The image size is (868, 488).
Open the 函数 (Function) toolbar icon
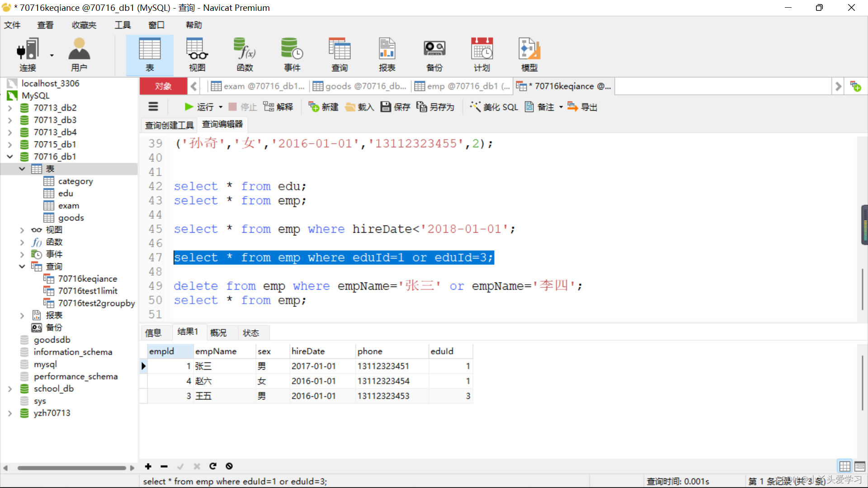245,55
